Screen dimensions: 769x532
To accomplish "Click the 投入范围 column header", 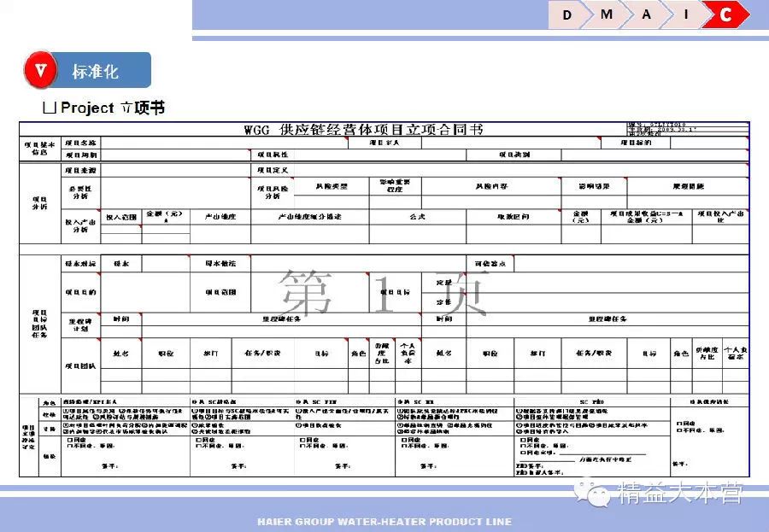I will pyautogui.click(x=121, y=217).
